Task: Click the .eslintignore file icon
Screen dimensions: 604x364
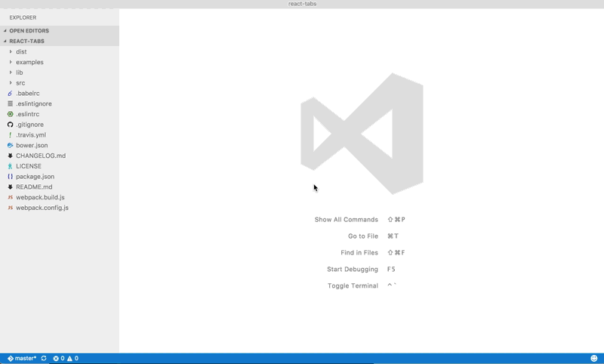Action: point(10,103)
